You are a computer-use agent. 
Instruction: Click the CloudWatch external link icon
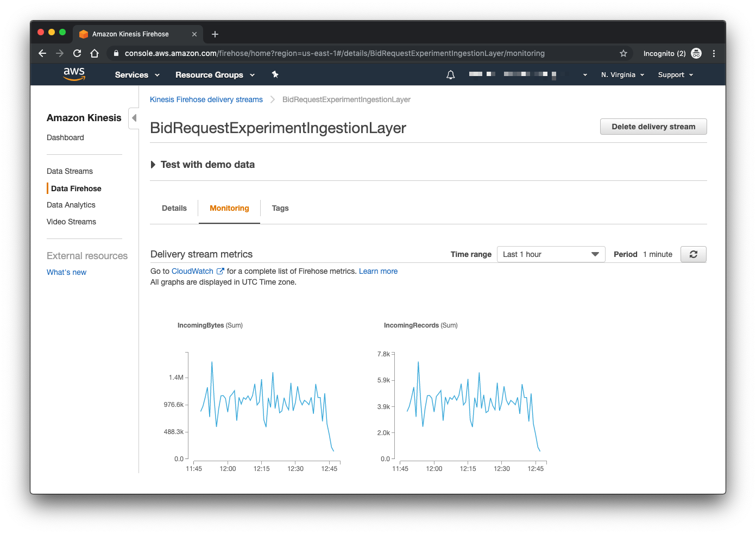click(220, 271)
